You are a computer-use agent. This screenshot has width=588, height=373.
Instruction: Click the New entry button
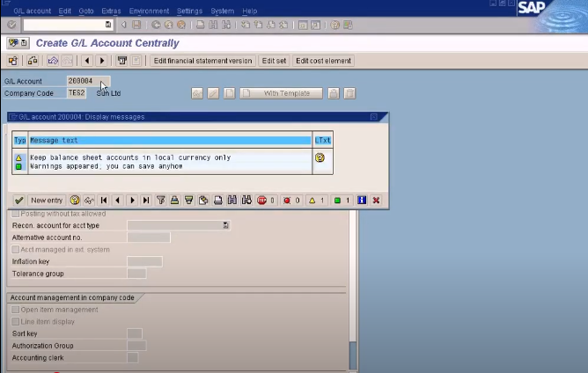tap(47, 201)
